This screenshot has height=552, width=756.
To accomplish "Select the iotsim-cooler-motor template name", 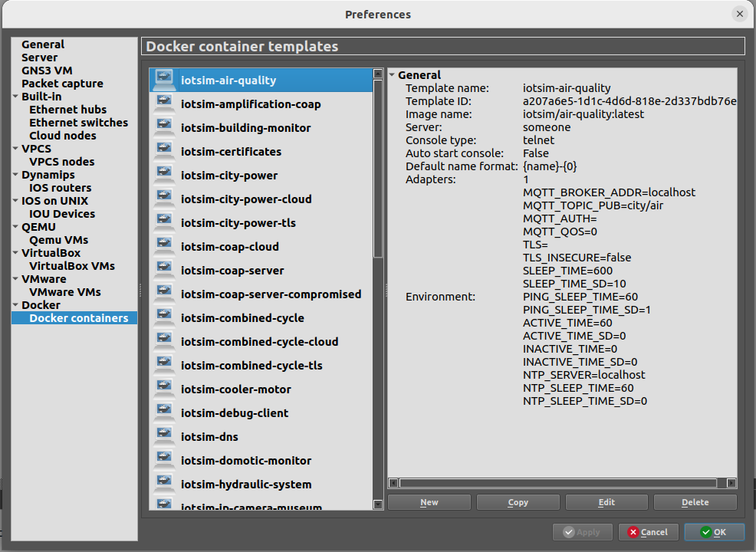I will (x=235, y=389).
